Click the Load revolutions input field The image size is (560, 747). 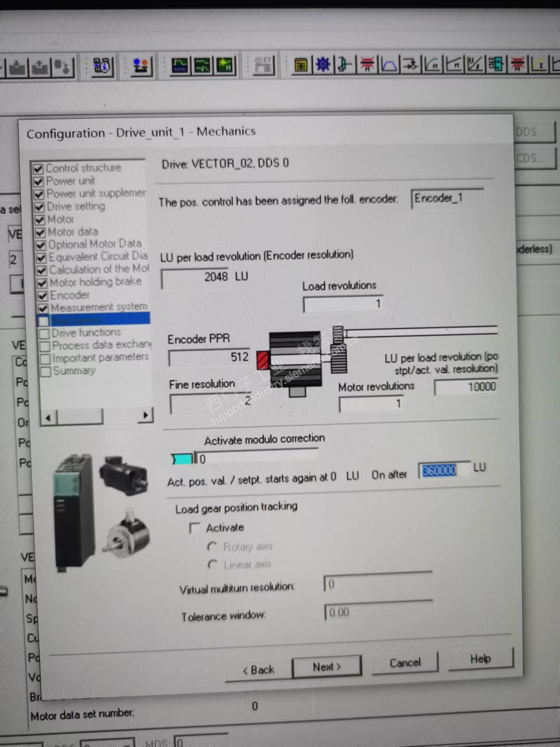click(344, 304)
